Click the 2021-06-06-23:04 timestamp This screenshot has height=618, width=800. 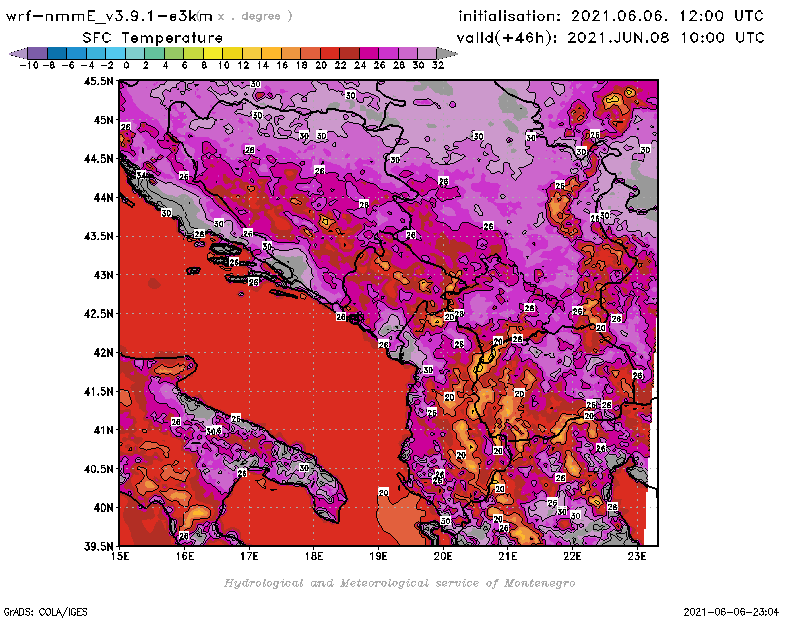[731, 612]
